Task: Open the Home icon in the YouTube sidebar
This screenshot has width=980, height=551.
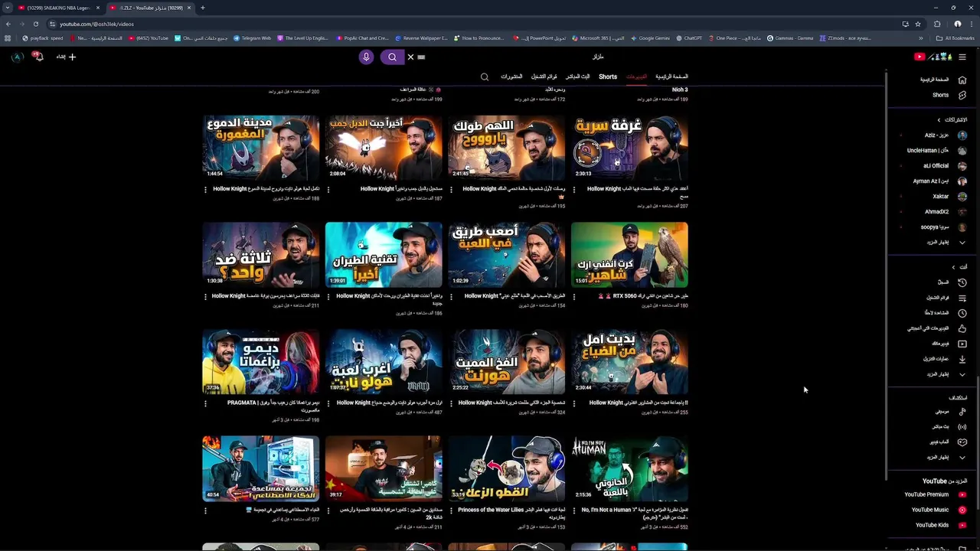Action: point(962,80)
